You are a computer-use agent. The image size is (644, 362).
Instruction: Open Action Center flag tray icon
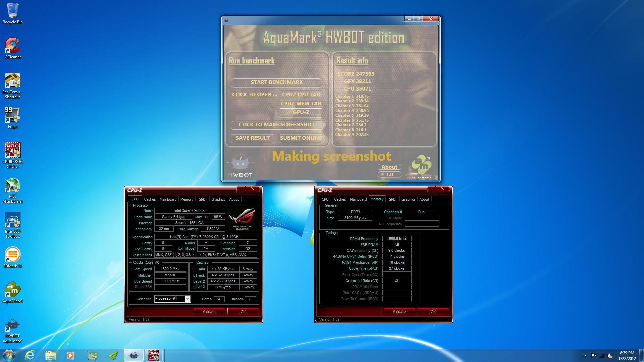(594, 356)
